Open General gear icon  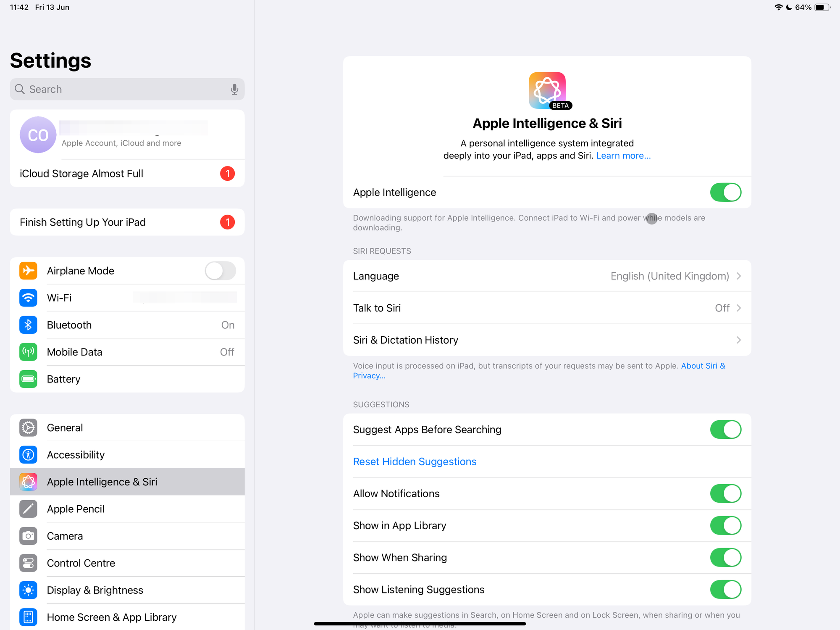pos(28,428)
